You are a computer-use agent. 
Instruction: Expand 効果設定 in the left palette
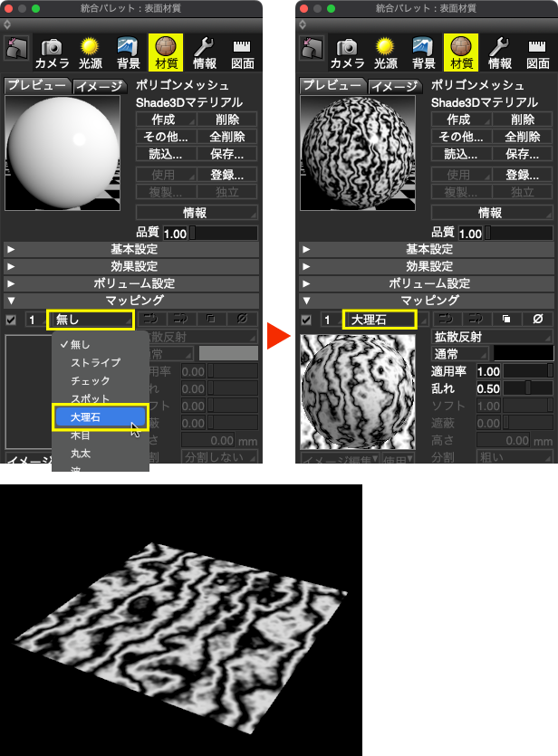point(11,266)
